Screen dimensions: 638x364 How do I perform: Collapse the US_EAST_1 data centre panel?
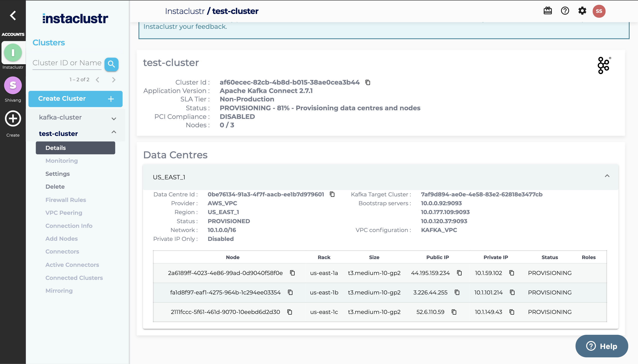click(607, 176)
